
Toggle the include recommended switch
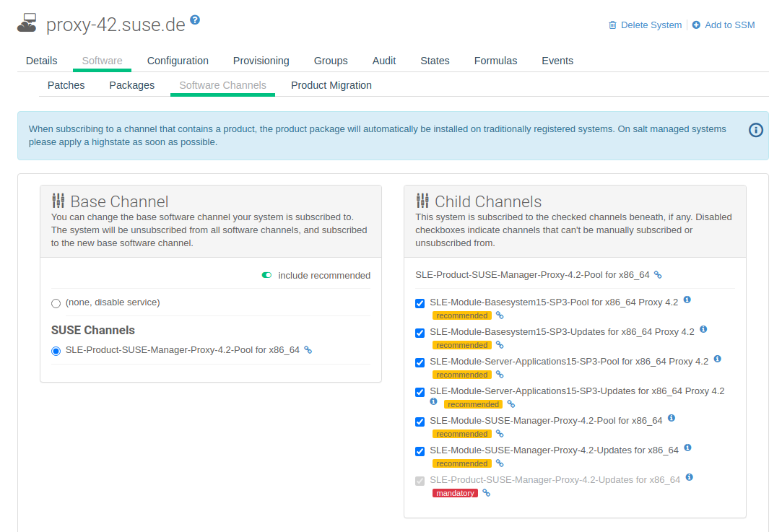coord(267,275)
